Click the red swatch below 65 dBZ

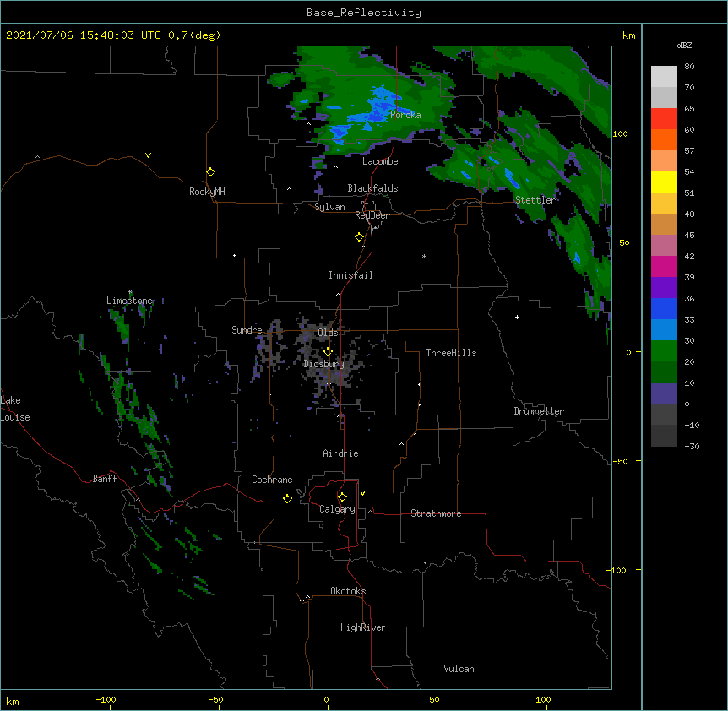coord(664,118)
